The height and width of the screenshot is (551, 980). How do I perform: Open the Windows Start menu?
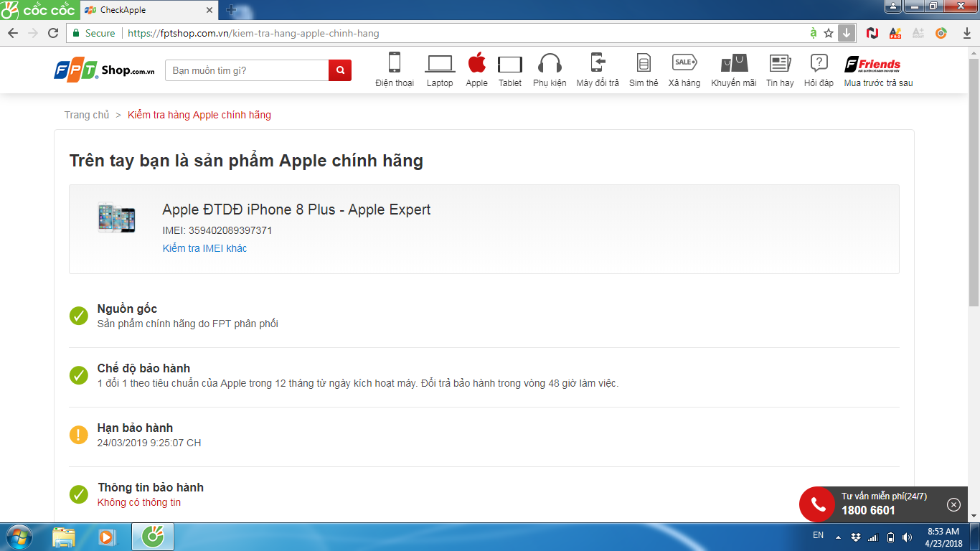[x=19, y=537]
